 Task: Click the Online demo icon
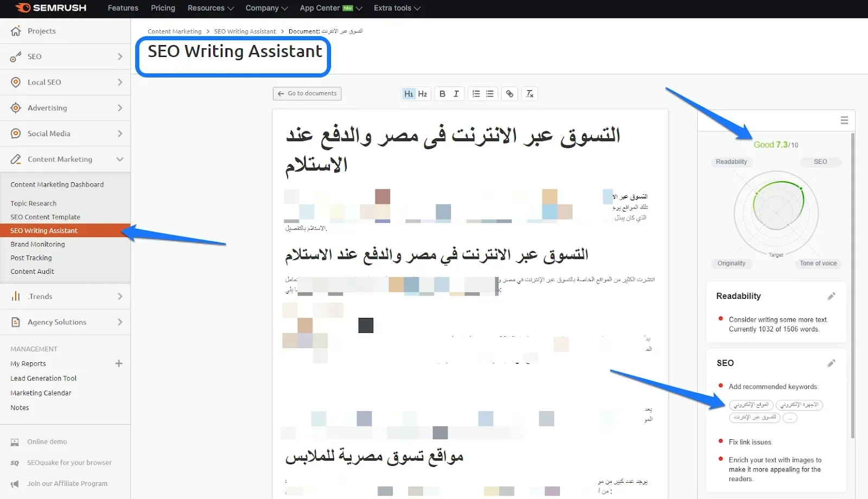15,442
